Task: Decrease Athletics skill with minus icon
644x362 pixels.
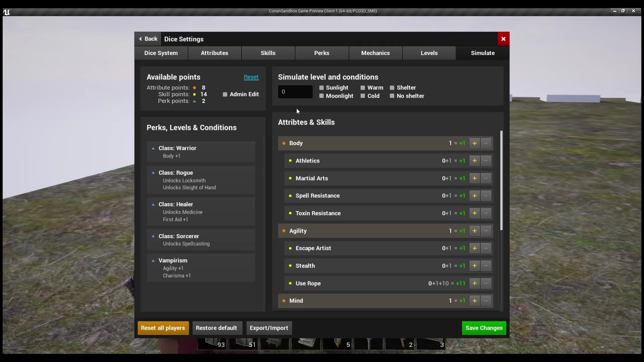Action: pyautogui.click(x=486, y=161)
